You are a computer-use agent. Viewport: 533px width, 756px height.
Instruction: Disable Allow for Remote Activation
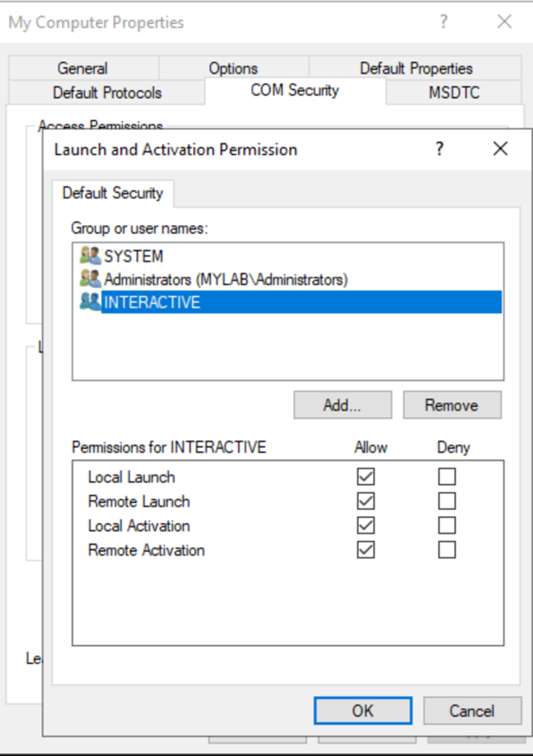(366, 550)
